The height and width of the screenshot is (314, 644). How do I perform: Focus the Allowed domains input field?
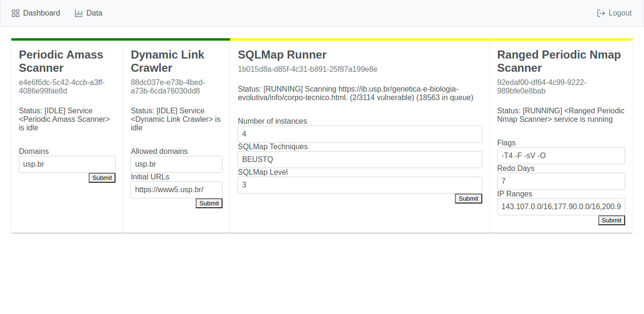click(x=176, y=164)
